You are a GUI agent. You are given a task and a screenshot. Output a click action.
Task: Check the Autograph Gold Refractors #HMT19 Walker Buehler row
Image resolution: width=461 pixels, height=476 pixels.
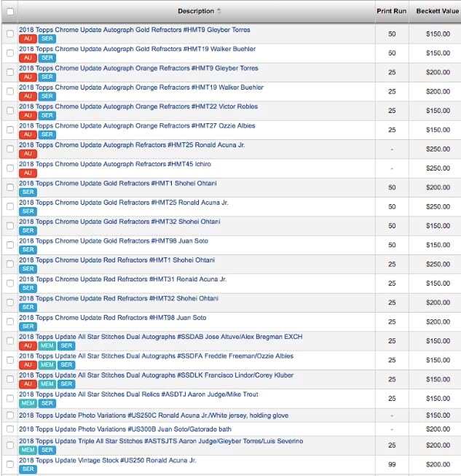(x=10, y=52)
